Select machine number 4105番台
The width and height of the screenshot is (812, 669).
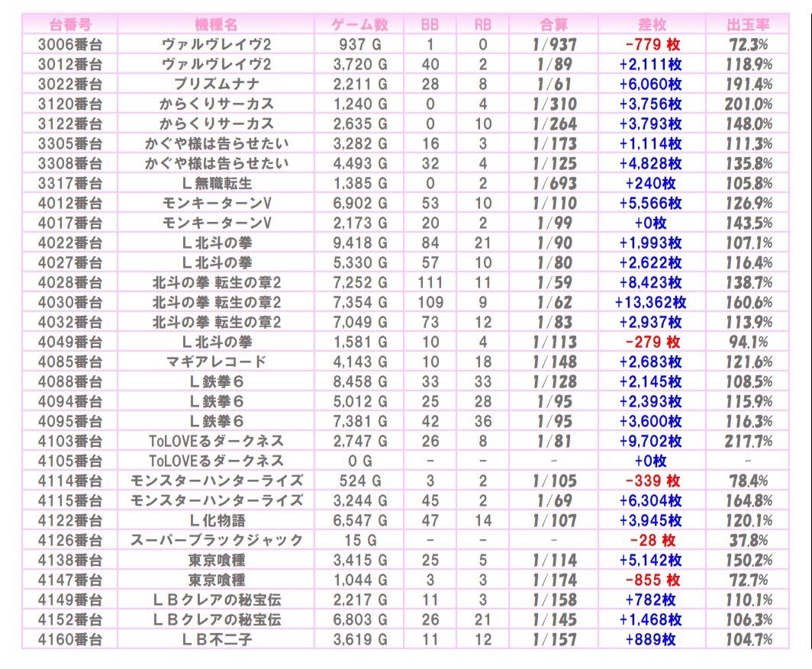point(69,461)
